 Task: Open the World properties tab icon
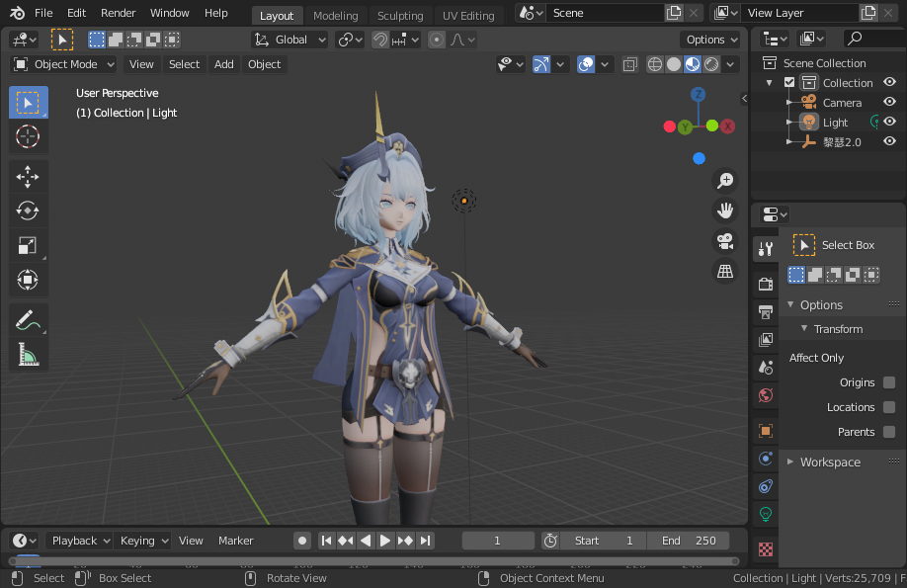pos(766,396)
